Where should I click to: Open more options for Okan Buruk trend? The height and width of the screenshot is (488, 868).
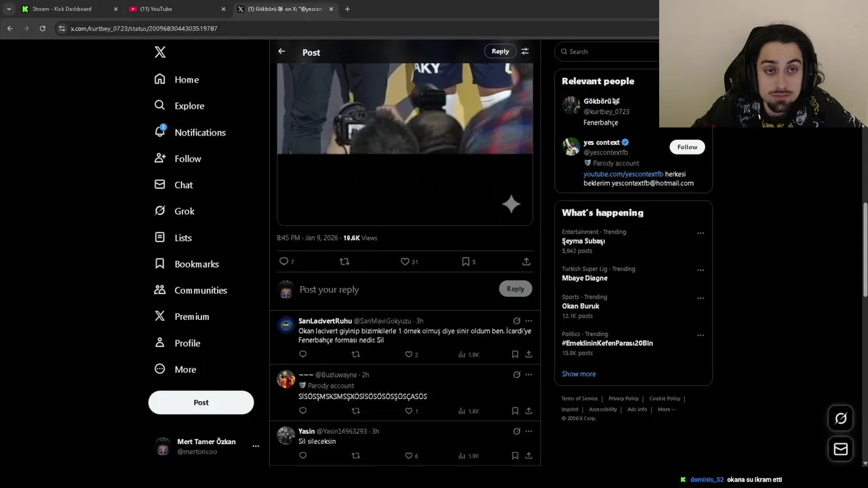pyautogui.click(x=701, y=298)
